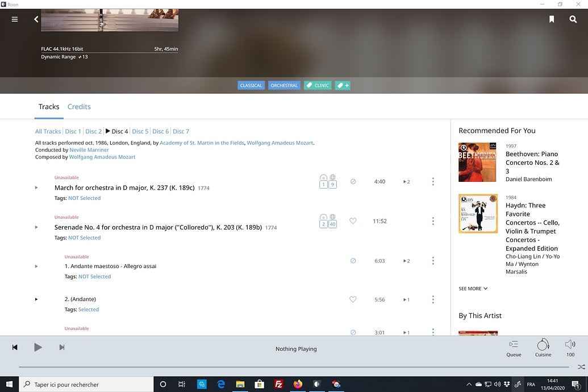Open the composer Wolfgang Amadeus Mozart link
588x392 pixels.
pyautogui.click(x=102, y=157)
